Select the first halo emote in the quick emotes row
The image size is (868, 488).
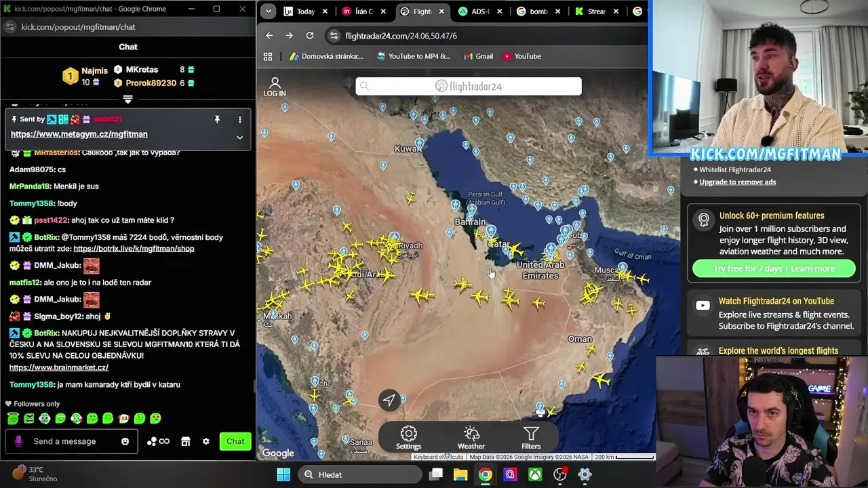click(x=13, y=418)
